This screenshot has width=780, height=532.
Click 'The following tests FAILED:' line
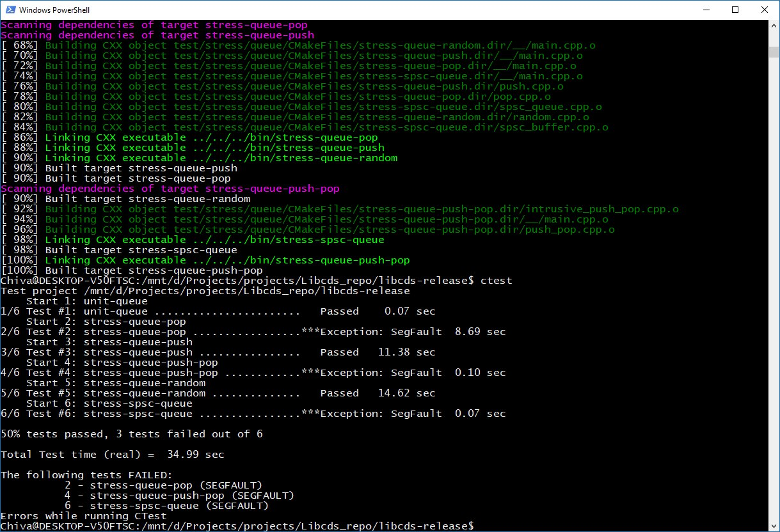[x=87, y=475]
